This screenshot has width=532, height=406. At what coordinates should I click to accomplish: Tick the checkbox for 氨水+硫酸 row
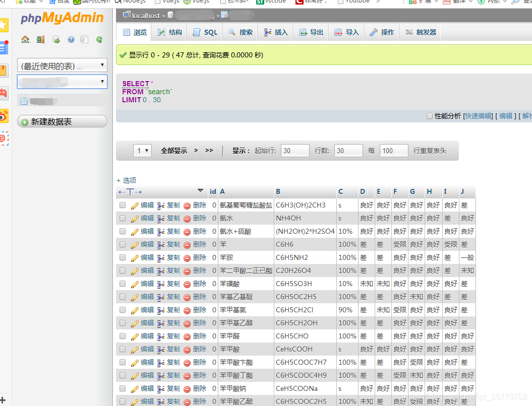(x=123, y=232)
